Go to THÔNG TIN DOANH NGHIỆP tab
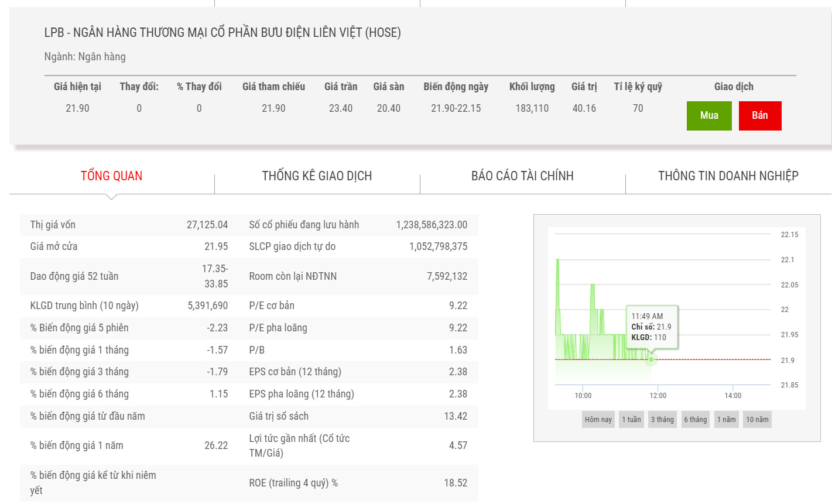The width and height of the screenshot is (832, 504). pyautogui.click(x=728, y=176)
